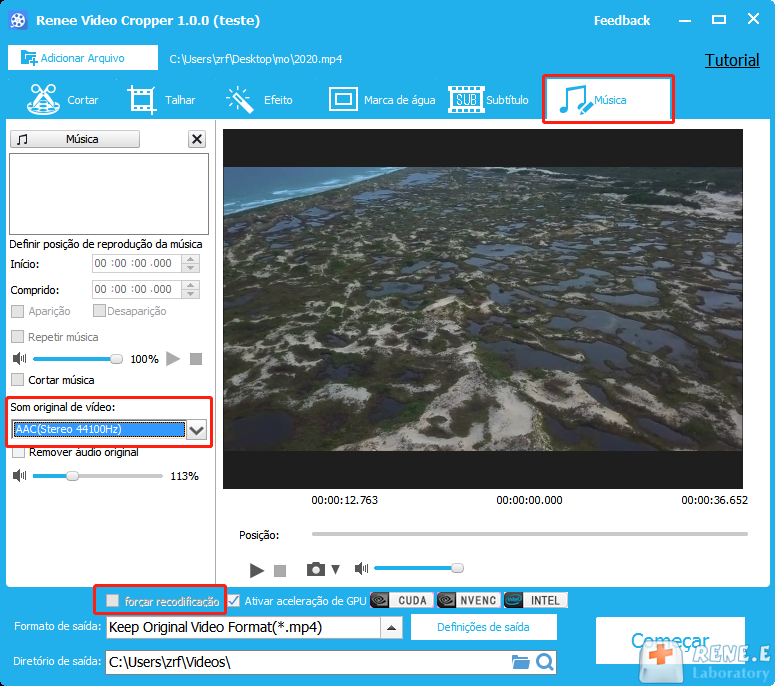
Task: Click the Início time input field
Action: (x=135, y=263)
